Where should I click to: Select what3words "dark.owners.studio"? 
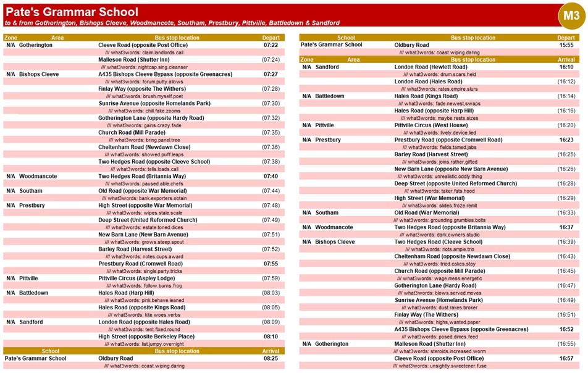(x=458, y=235)
